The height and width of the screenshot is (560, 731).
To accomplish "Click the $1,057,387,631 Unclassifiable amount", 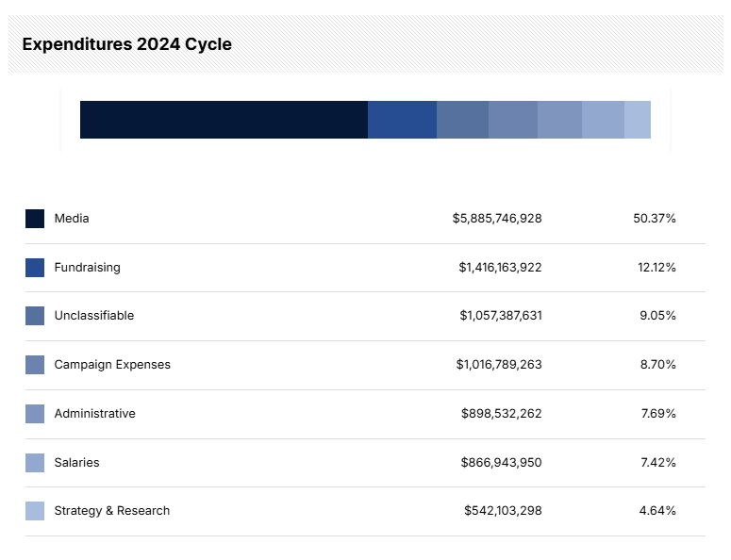I will pyautogui.click(x=500, y=316).
